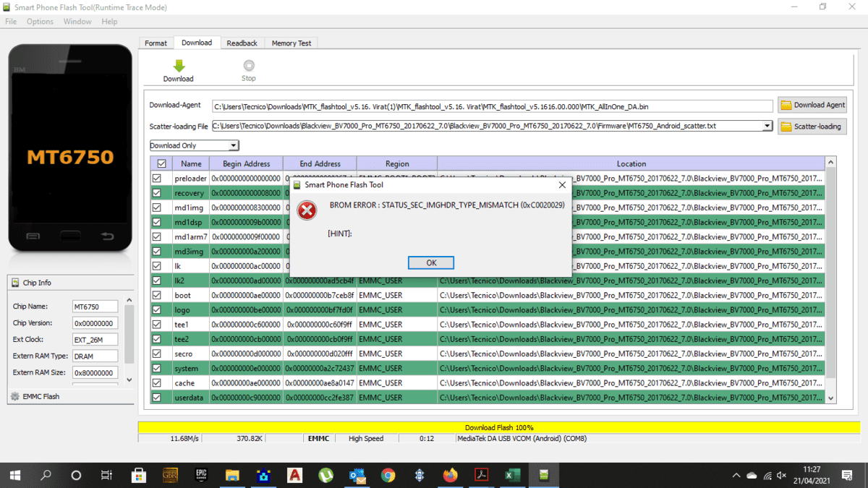Switch to the Format tab
The height and width of the screenshot is (488, 868).
click(x=156, y=43)
